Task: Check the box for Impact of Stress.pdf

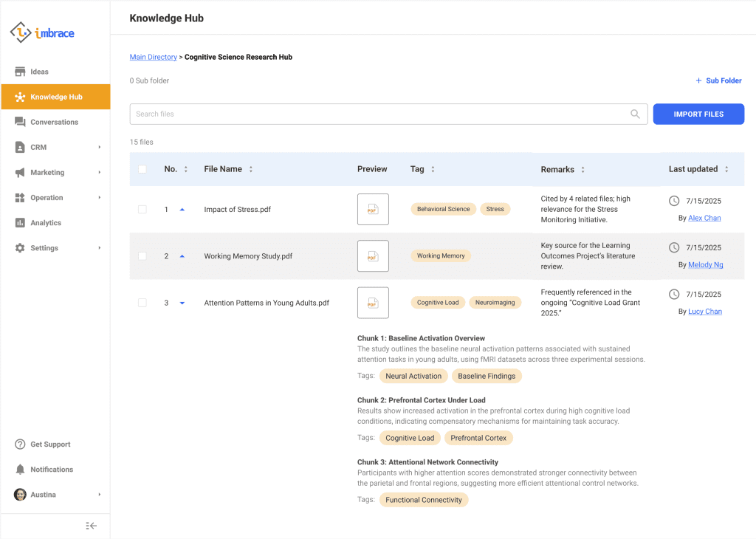Action: pos(142,210)
